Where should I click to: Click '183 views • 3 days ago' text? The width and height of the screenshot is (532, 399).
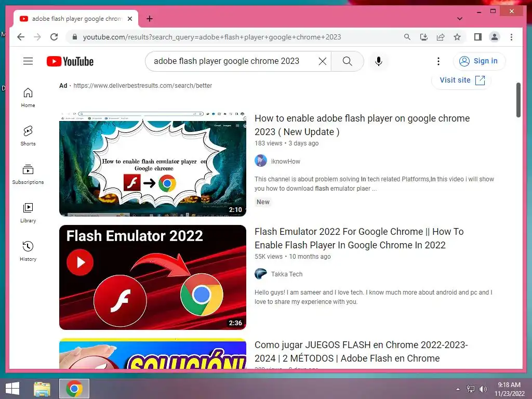coord(286,143)
